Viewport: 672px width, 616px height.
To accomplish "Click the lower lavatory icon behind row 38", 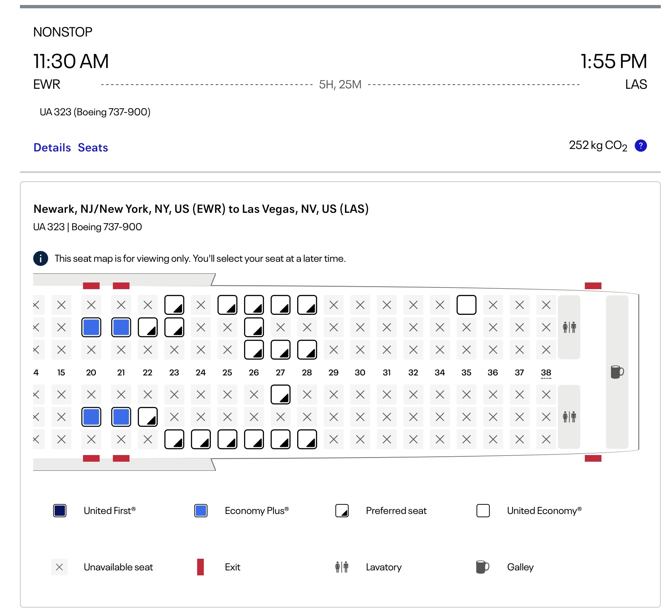I will [569, 417].
